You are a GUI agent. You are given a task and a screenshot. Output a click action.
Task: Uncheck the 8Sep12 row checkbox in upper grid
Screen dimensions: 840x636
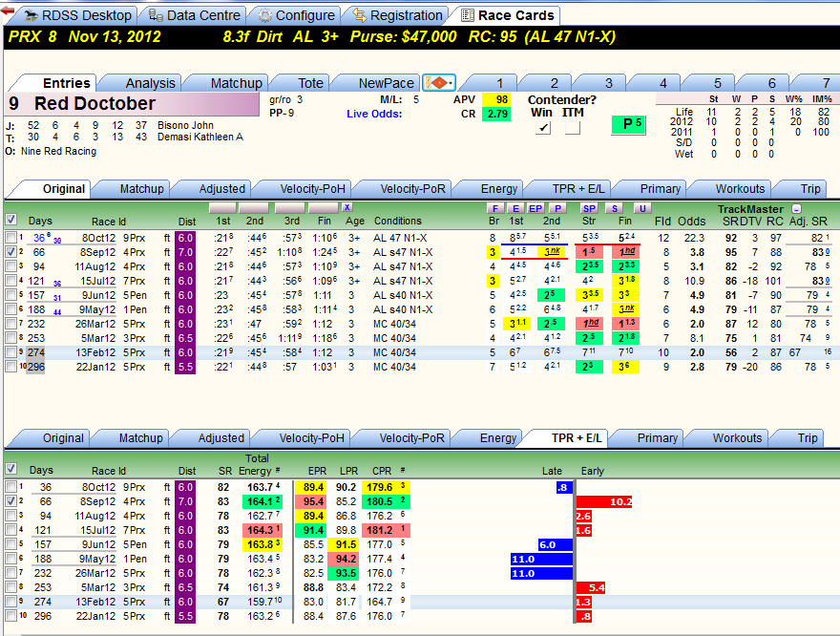pos(10,252)
